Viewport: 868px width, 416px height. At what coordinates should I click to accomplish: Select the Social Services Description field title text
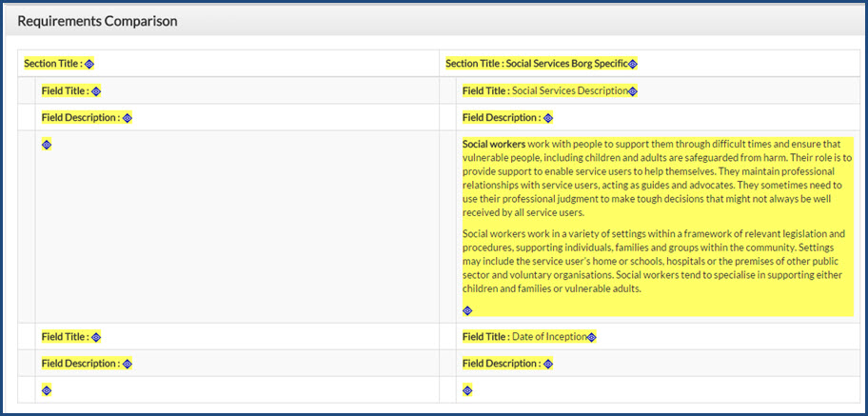(569, 91)
